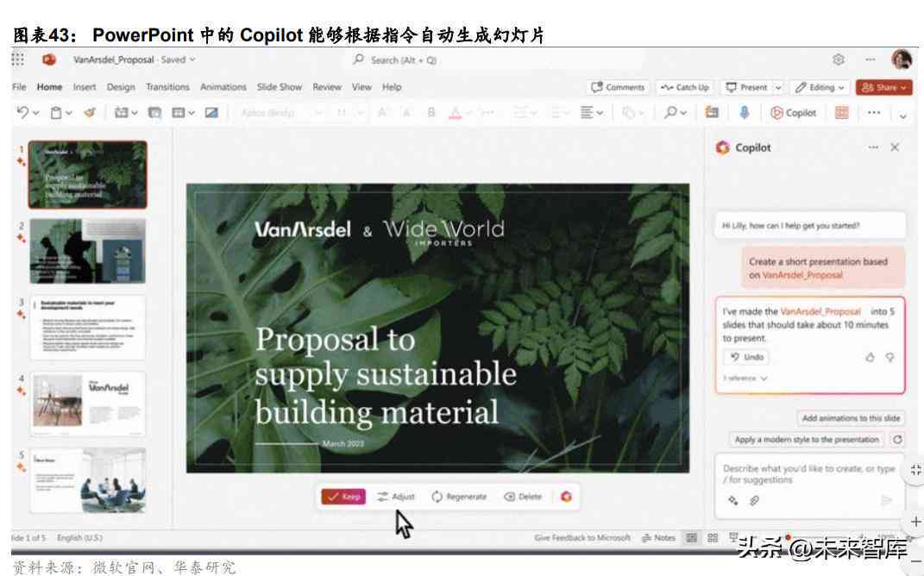Click Regenerate under the slide
Image resolution: width=924 pixels, height=576 pixels.
pyautogui.click(x=459, y=497)
